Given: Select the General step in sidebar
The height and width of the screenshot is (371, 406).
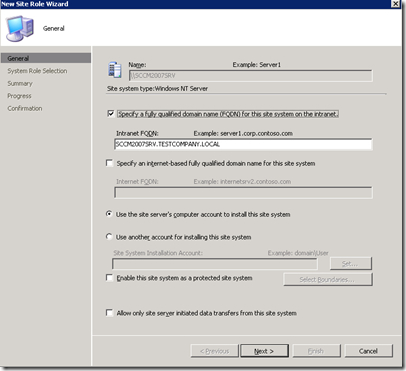Looking at the screenshot, I should click(x=46, y=58).
